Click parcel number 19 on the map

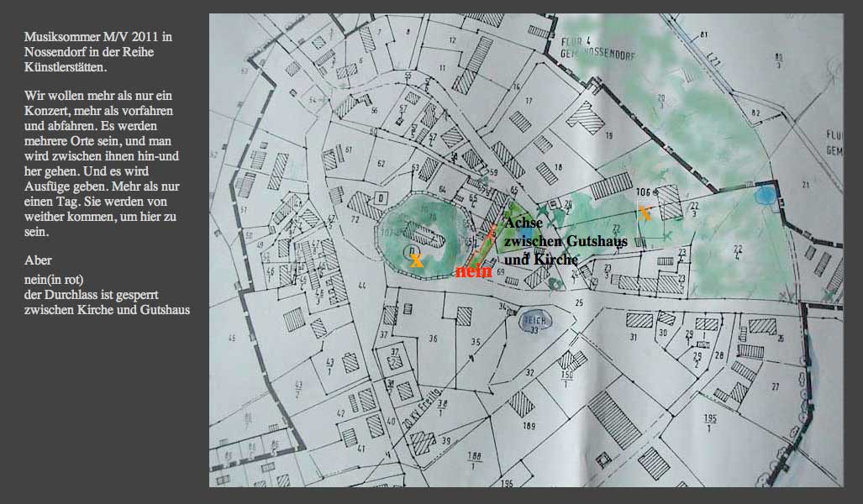coord(608,135)
